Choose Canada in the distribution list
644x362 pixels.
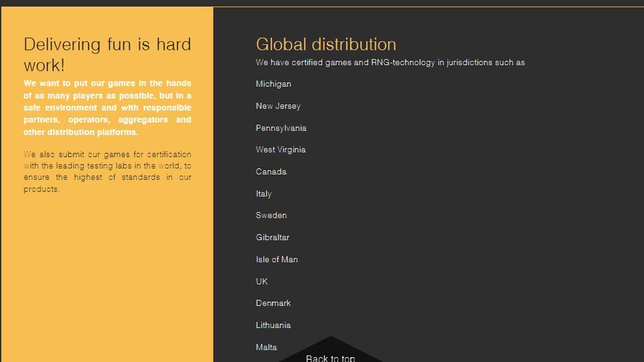271,172
